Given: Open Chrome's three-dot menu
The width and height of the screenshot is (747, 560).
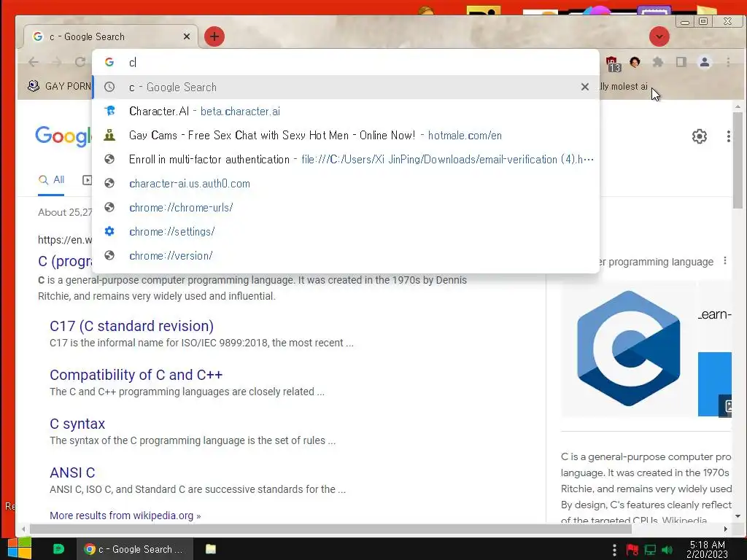Looking at the screenshot, I should [728, 62].
